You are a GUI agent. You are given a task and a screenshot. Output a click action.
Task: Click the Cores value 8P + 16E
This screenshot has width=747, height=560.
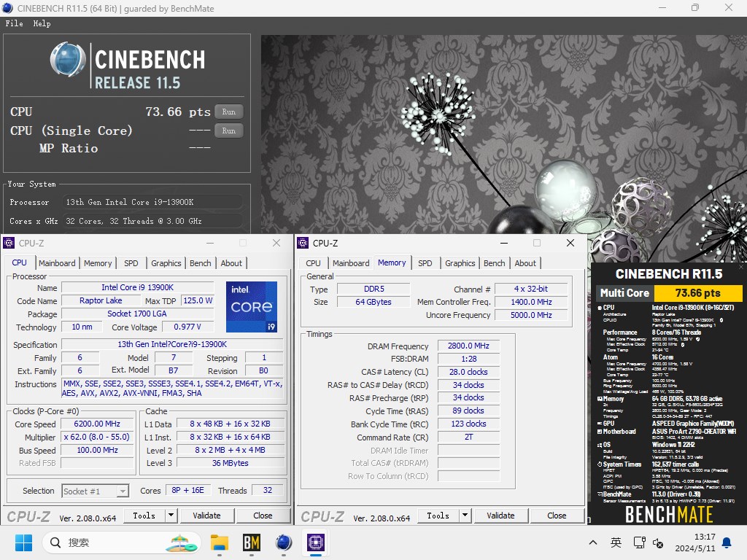(x=187, y=491)
